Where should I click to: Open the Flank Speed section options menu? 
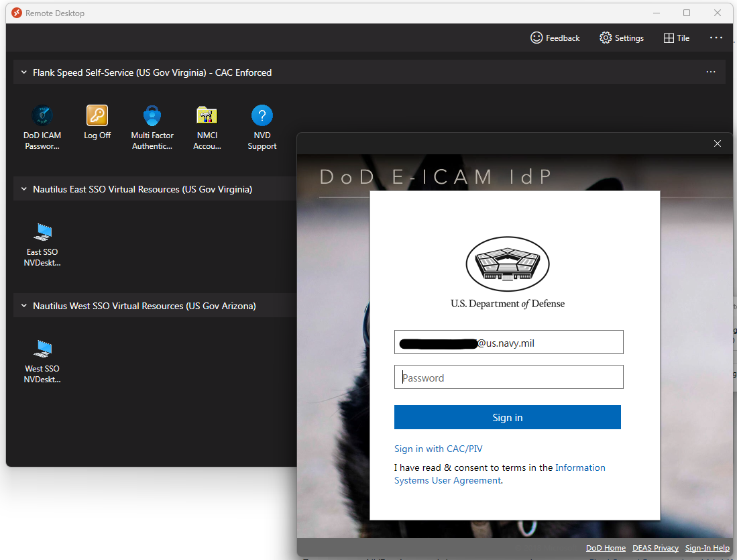click(x=711, y=72)
